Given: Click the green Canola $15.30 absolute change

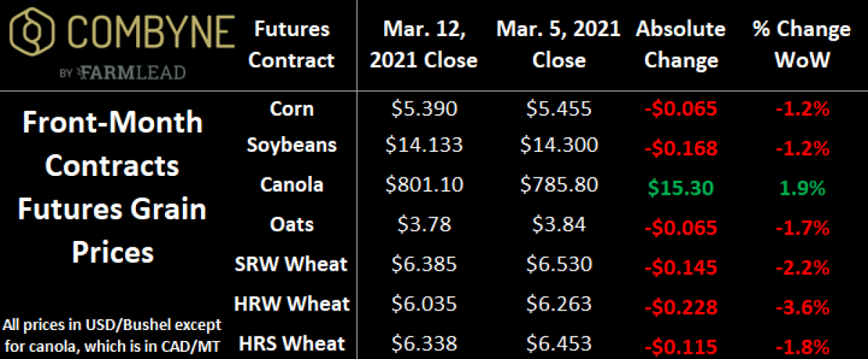Looking at the screenshot, I should click(x=680, y=187).
